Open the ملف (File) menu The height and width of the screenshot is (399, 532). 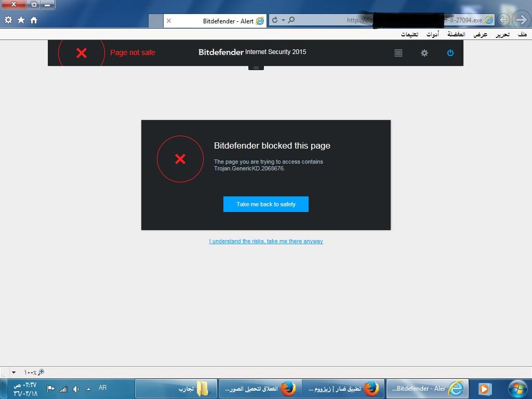click(x=522, y=34)
